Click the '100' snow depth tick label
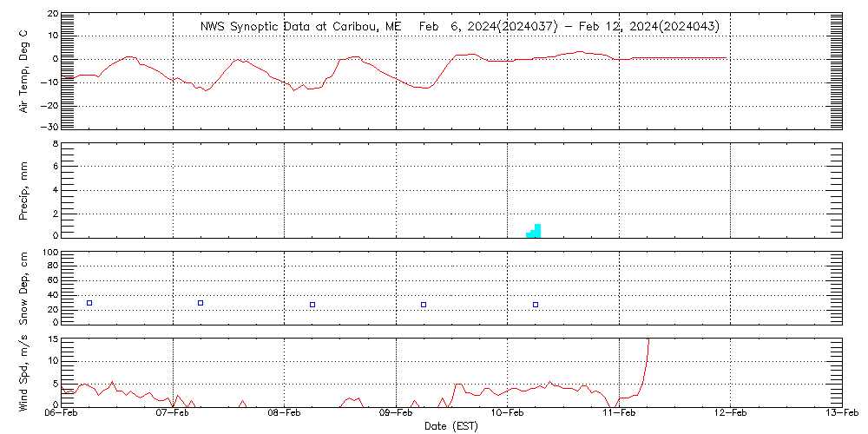 pyautogui.click(x=49, y=253)
